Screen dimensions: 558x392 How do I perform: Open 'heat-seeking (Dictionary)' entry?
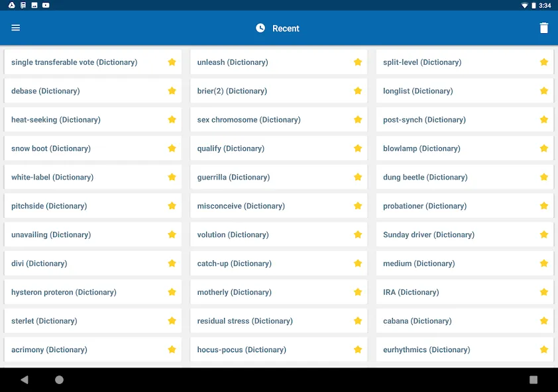tap(93, 120)
